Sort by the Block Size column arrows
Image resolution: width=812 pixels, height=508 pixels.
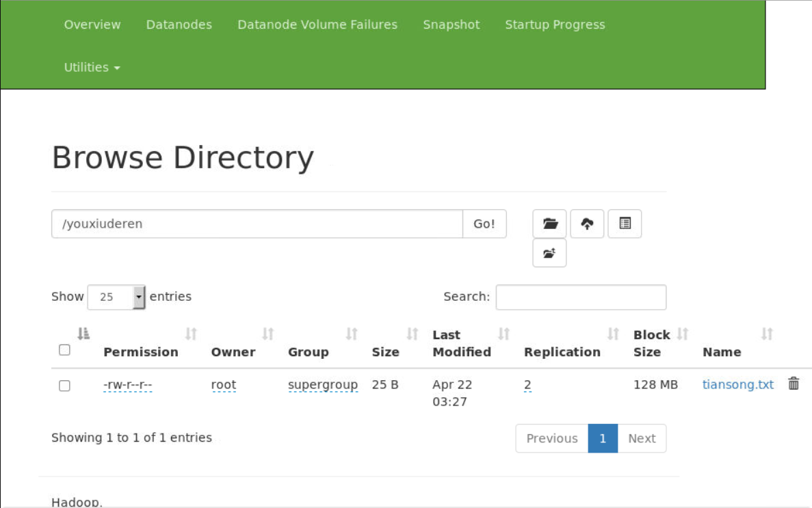[683, 334]
